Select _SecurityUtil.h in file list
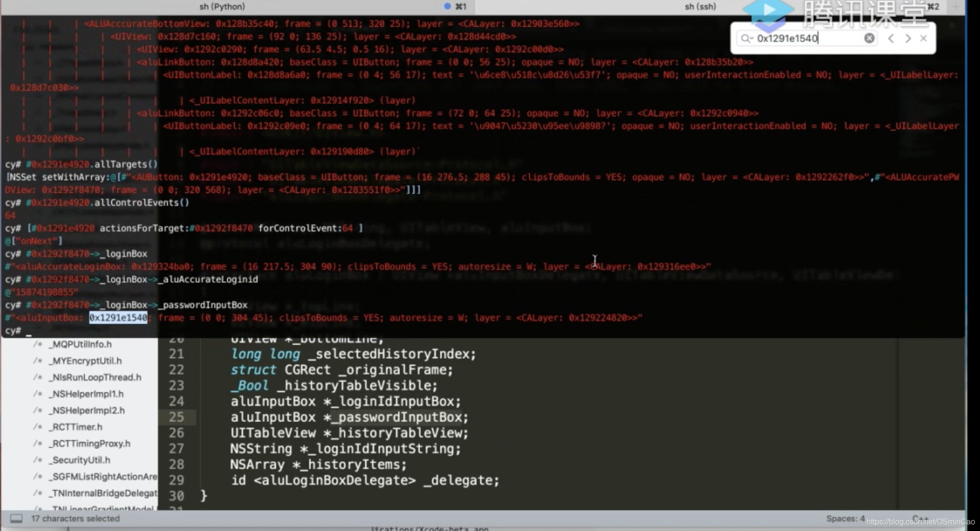980x531 pixels. click(x=80, y=460)
